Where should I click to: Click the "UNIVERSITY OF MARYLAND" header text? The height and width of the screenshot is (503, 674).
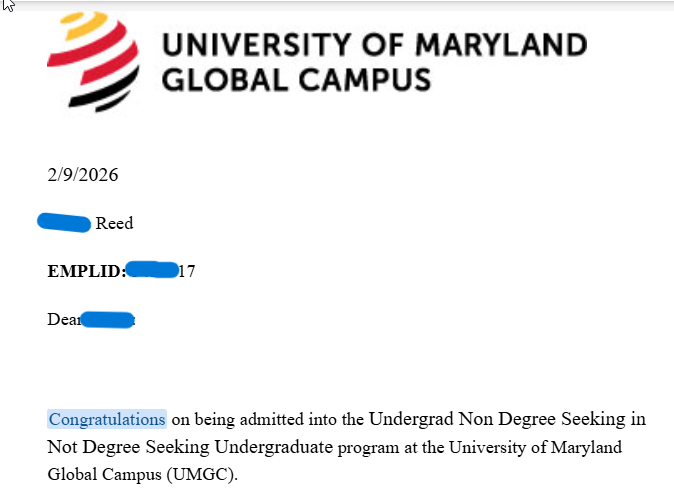(x=374, y=45)
